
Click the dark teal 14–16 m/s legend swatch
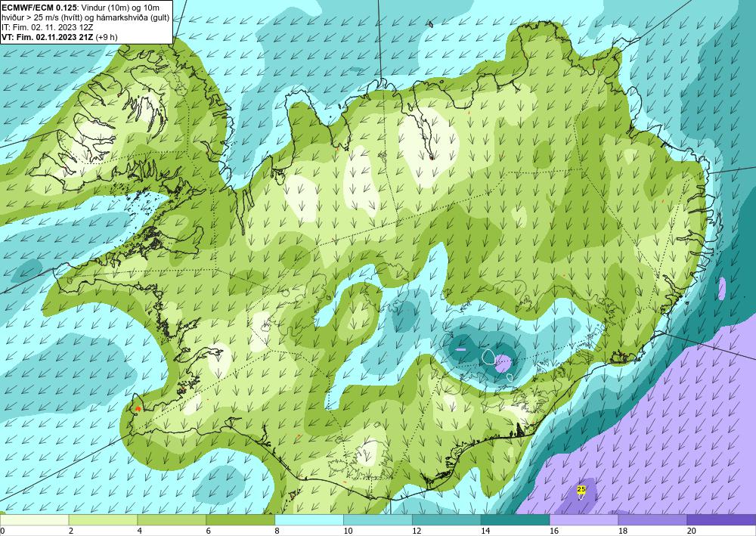pos(515,520)
